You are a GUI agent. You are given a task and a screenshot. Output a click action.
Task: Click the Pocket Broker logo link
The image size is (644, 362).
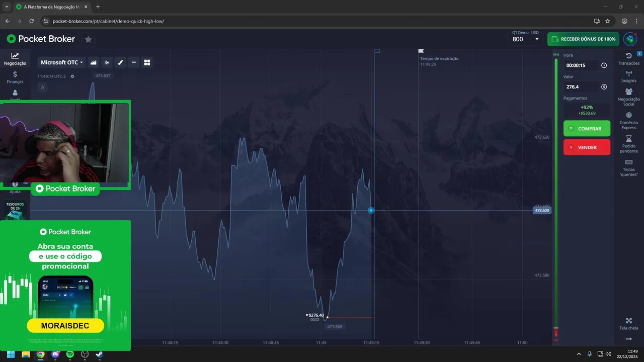41,39
